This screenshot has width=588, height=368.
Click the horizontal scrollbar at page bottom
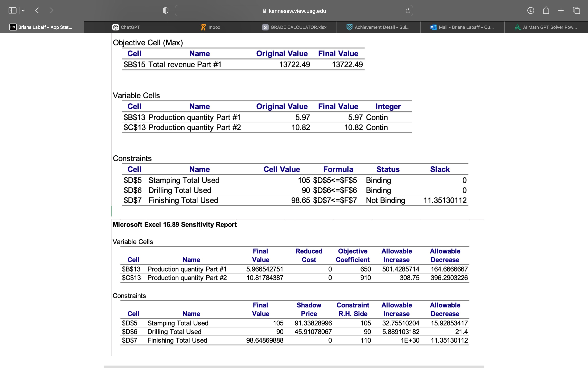click(294, 367)
